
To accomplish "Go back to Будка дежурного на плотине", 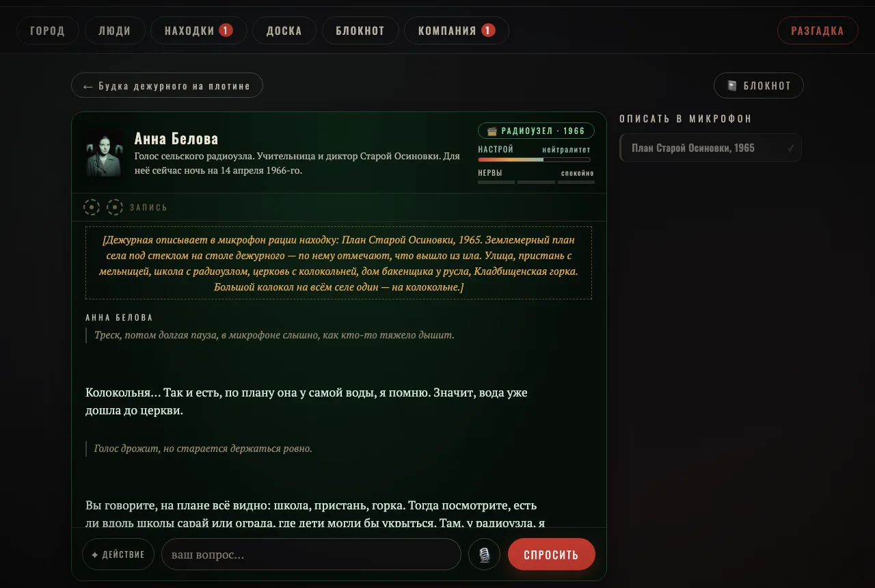I will click(167, 85).
